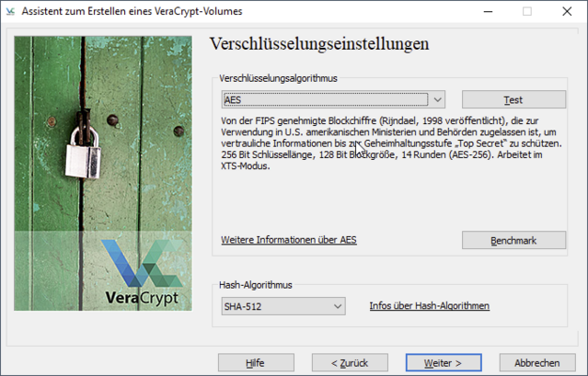
Task: Open the SHA-512 hash algorithm dropdown arrow
Action: (x=337, y=305)
